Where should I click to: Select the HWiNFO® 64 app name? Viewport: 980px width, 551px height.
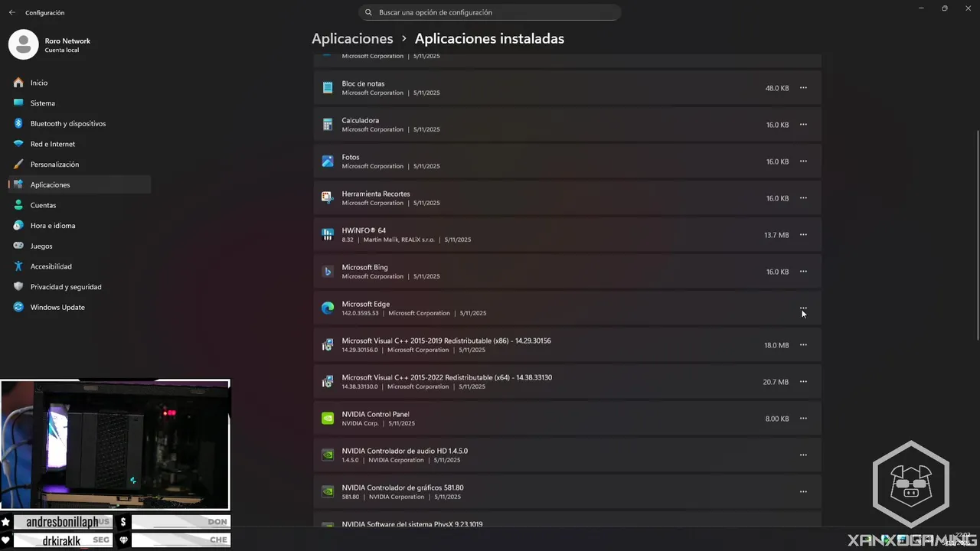pyautogui.click(x=364, y=230)
